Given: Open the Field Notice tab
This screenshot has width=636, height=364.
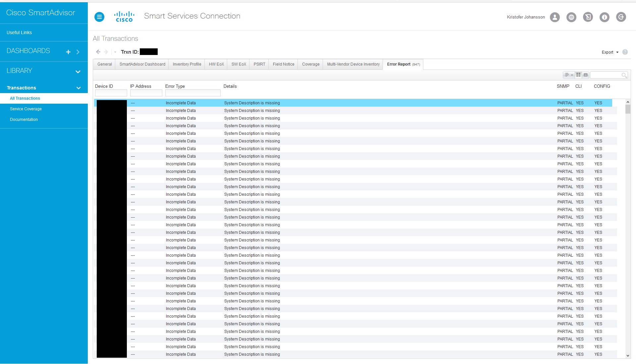Looking at the screenshot, I should [x=283, y=64].
